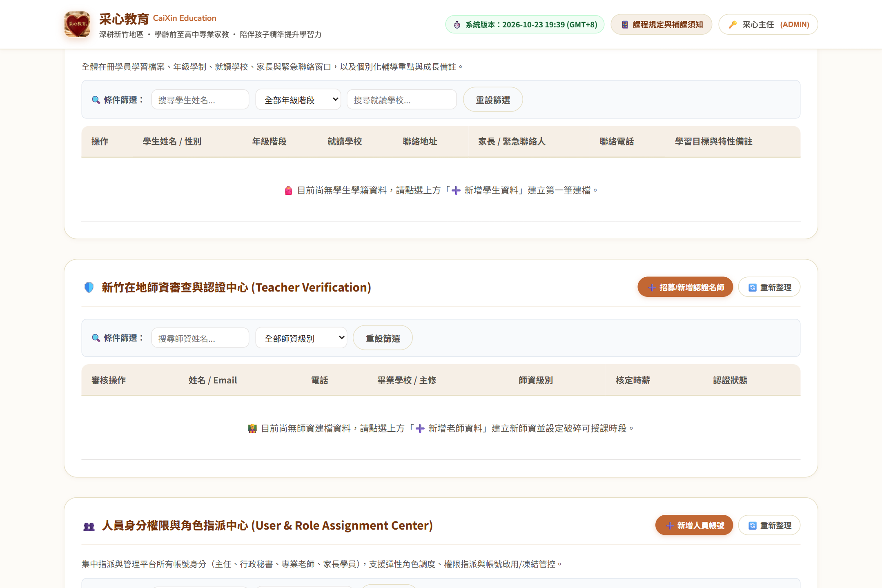The height and width of the screenshot is (588, 882).
Task: Focus the 搜尋師資姓名 input field
Action: coord(200,338)
